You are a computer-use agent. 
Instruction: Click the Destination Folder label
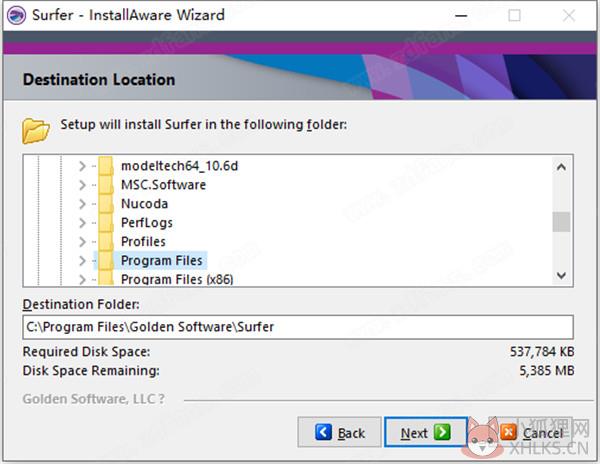[x=81, y=304]
